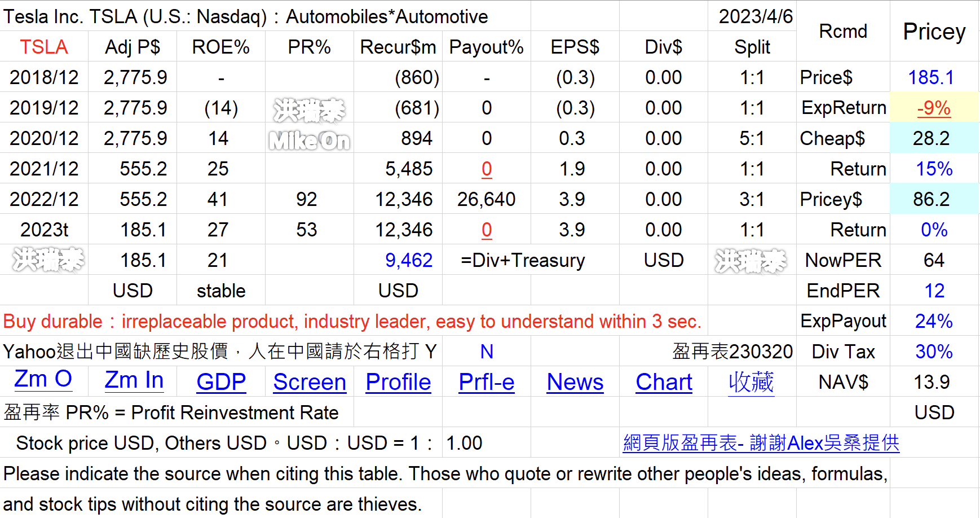This screenshot has width=980, height=518.
Task: Select the 2023t row label
Action: (x=44, y=230)
